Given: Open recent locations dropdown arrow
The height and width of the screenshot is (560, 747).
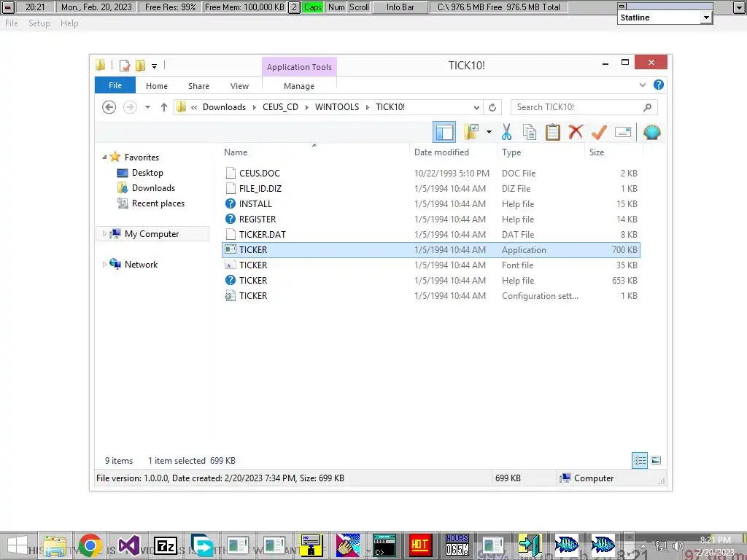Looking at the screenshot, I should [x=147, y=107].
